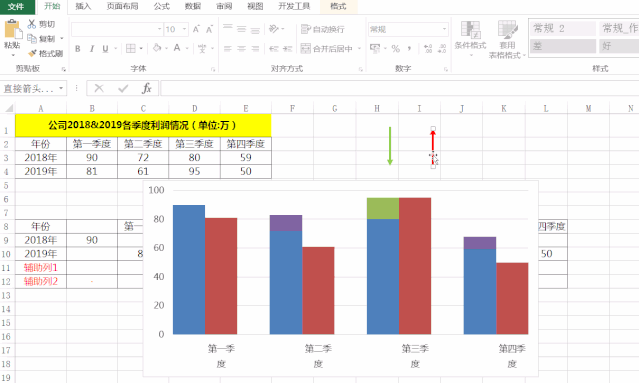639x383 pixels.
Task: Click 自动换行 wrap text button
Action: tap(323, 29)
